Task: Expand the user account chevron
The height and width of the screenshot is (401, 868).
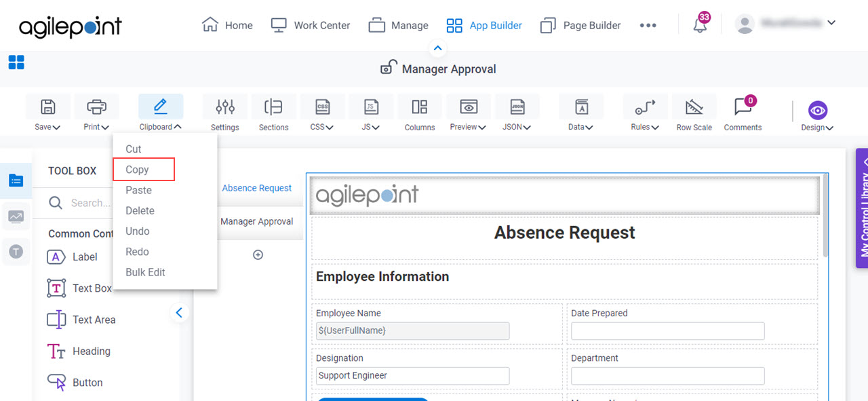Action: coord(831,23)
